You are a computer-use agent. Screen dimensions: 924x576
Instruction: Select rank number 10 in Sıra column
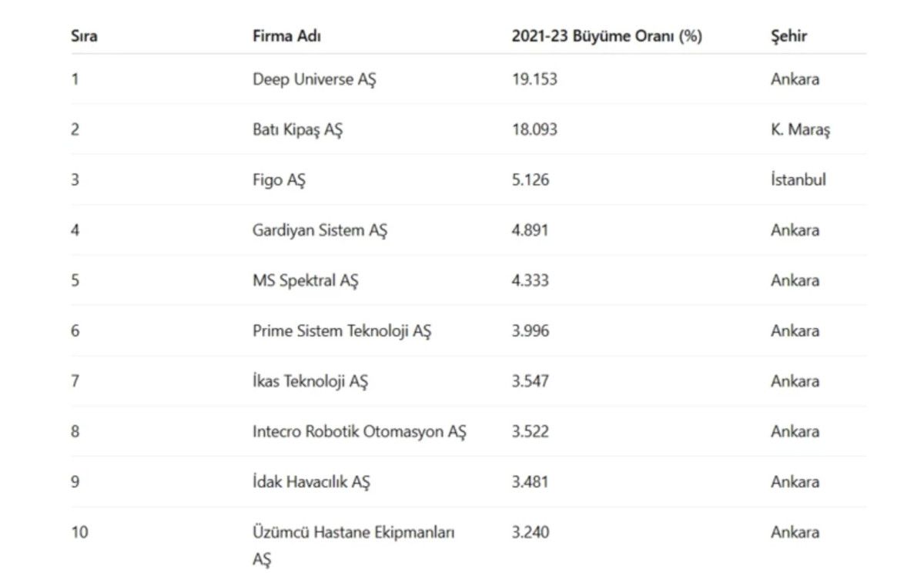79,532
